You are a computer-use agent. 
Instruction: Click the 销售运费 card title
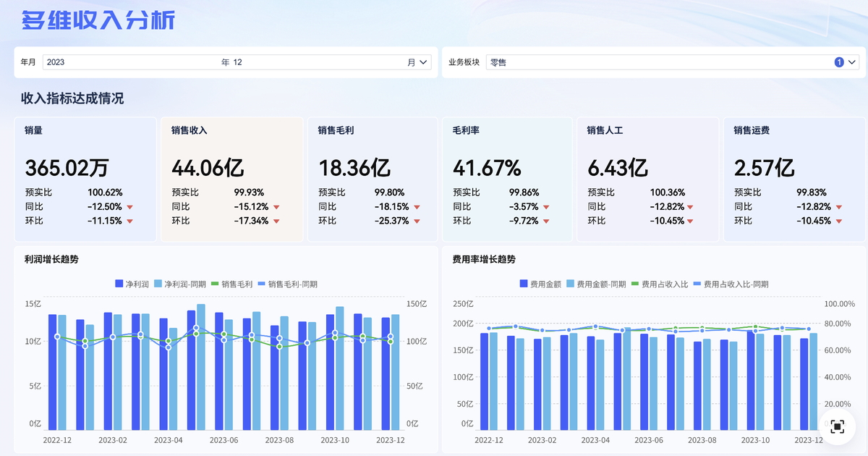pyautogui.click(x=752, y=131)
